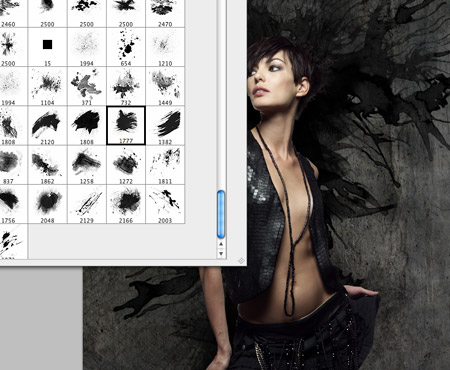Image resolution: width=450 pixels, height=370 pixels.
Task: Select the curved stroke brush 2120
Action: coord(48,126)
